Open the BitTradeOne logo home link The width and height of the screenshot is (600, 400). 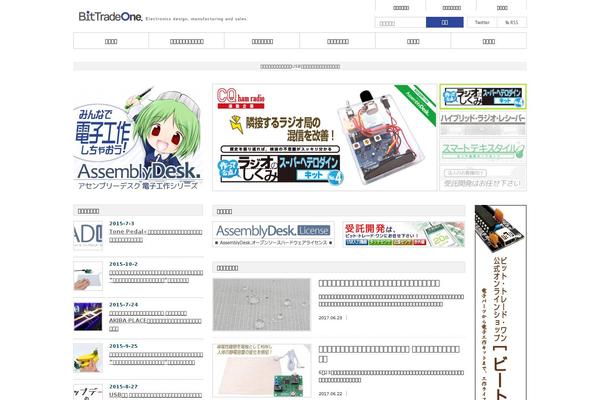pos(111,16)
